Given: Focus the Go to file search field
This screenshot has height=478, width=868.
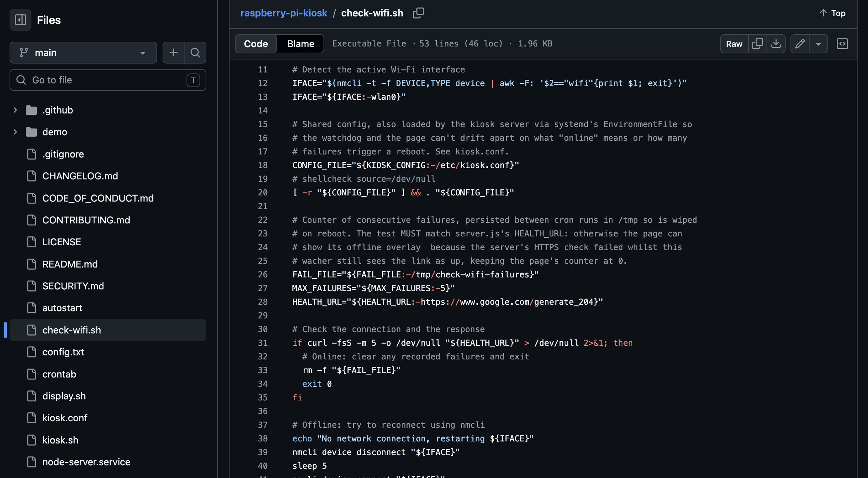Looking at the screenshot, I should pos(108,80).
